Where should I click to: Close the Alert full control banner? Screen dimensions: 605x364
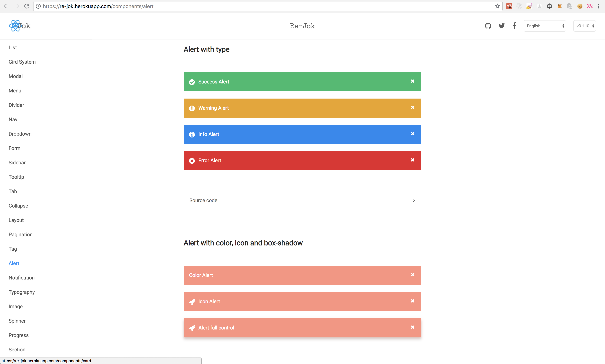pyautogui.click(x=413, y=327)
